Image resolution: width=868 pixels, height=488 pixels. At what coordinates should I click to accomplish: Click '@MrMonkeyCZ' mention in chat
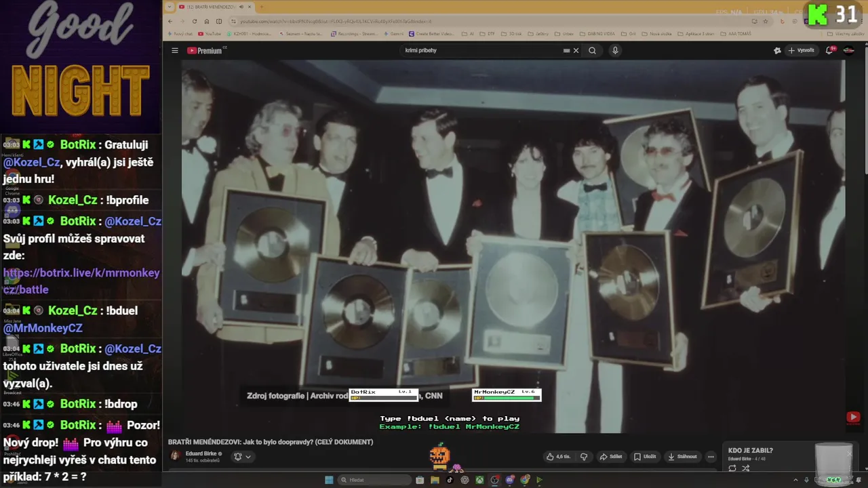tap(43, 328)
